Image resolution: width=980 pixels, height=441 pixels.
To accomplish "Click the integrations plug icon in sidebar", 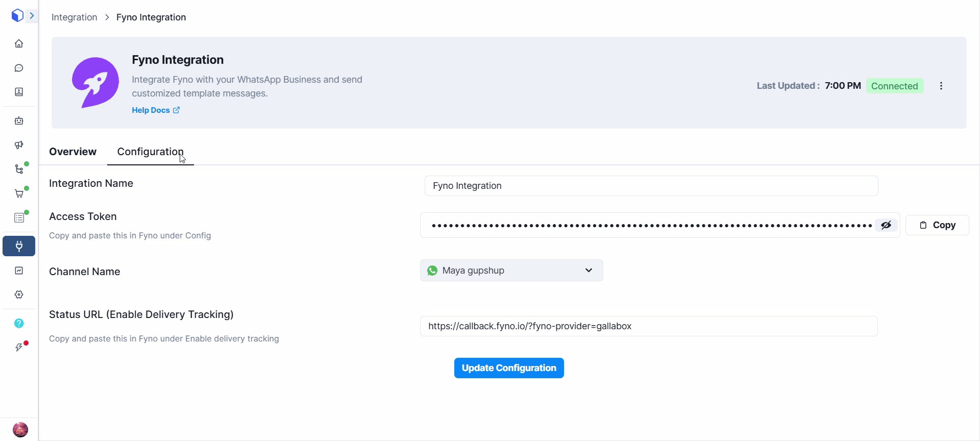I will pyautogui.click(x=19, y=246).
